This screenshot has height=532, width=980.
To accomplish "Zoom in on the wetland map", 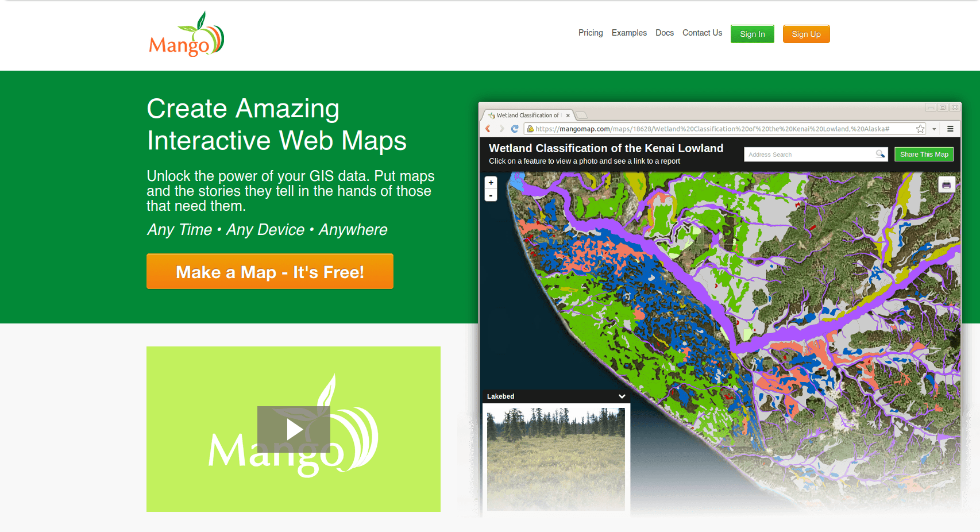I will (491, 183).
